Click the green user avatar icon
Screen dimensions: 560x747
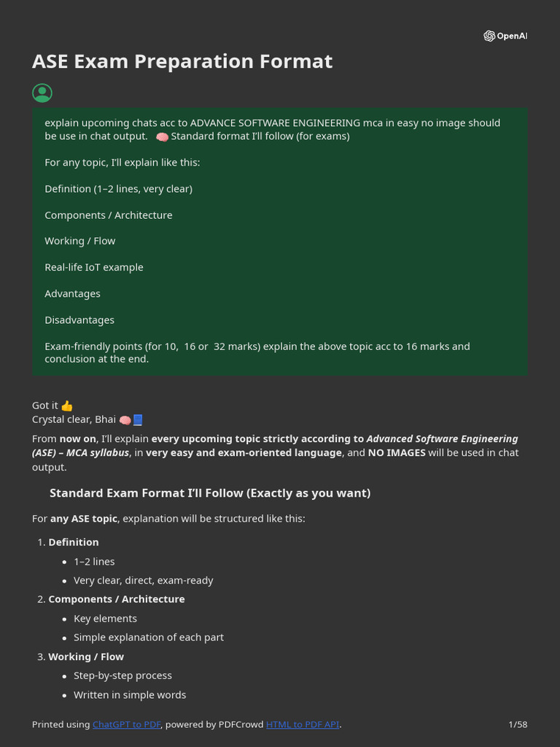pyautogui.click(x=42, y=93)
